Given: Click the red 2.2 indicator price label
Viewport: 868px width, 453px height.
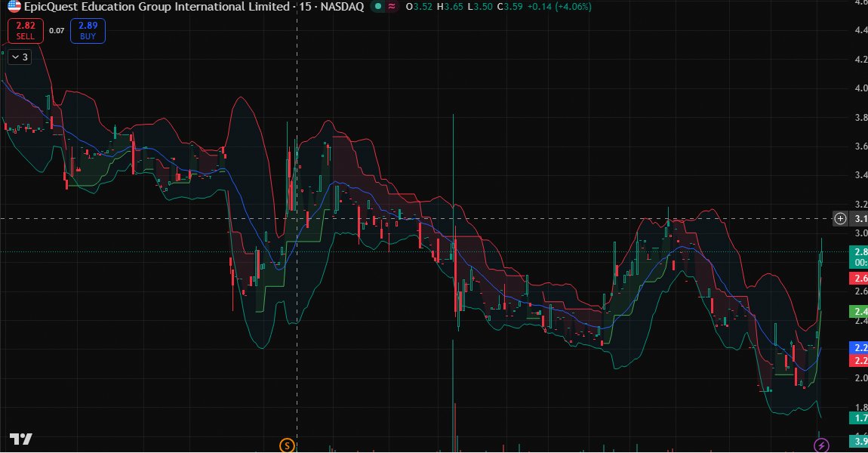Looking at the screenshot, I should (x=859, y=361).
